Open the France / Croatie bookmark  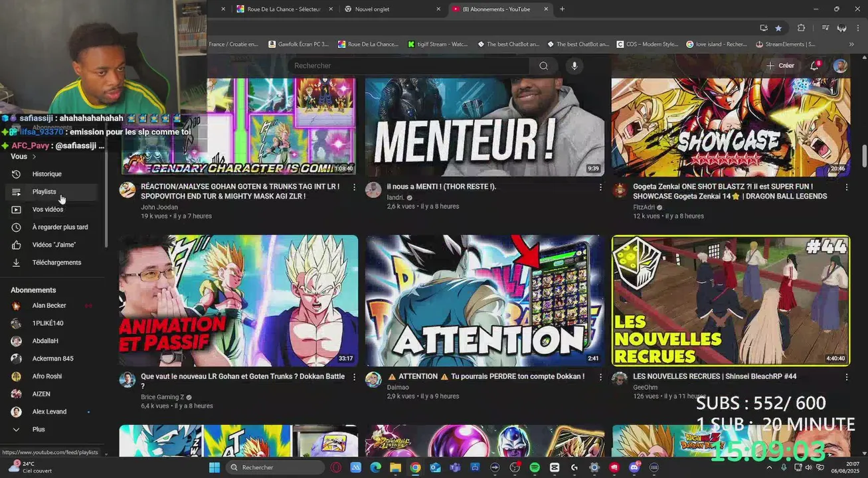click(234, 44)
